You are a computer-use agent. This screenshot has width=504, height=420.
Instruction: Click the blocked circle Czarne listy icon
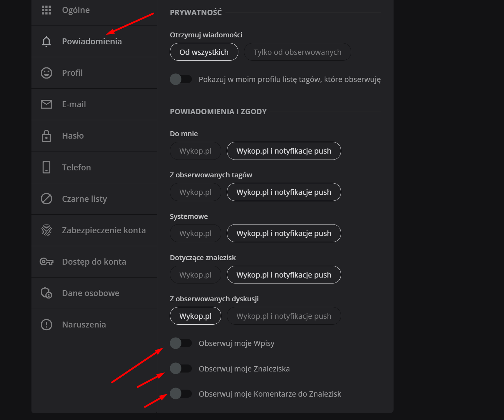click(x=46, y=199)
